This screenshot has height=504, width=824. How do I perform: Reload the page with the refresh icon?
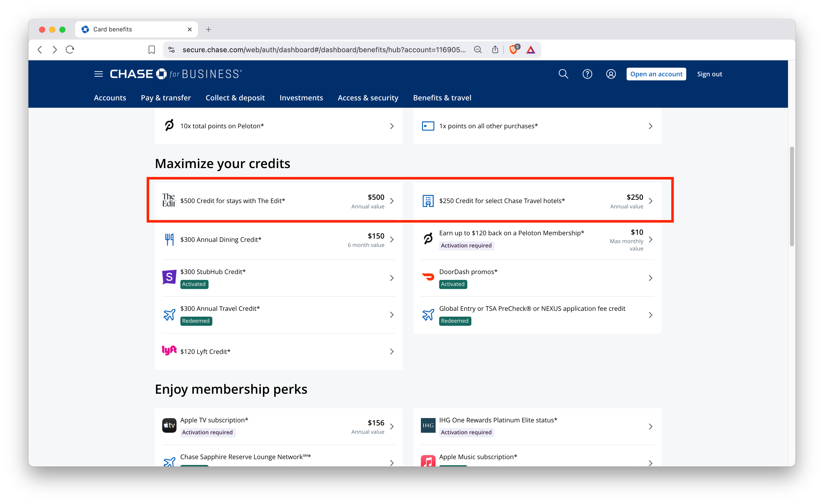click(x=70, y=50)
